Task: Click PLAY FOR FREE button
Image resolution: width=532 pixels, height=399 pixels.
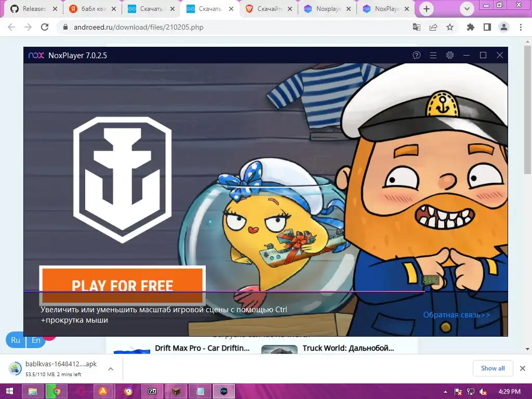Action: pyautogui.click(x=123, y=285)
